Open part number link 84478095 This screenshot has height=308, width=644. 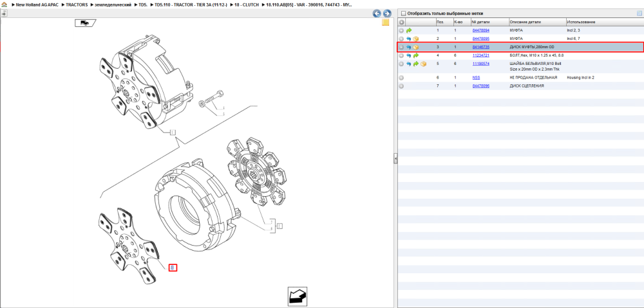480,39
